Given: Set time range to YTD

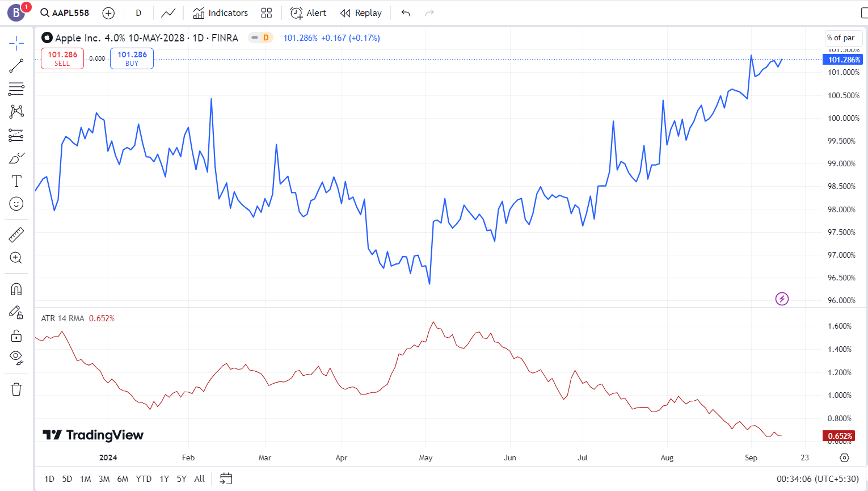Looking at the screenshot, I should (x=144, y=479).
